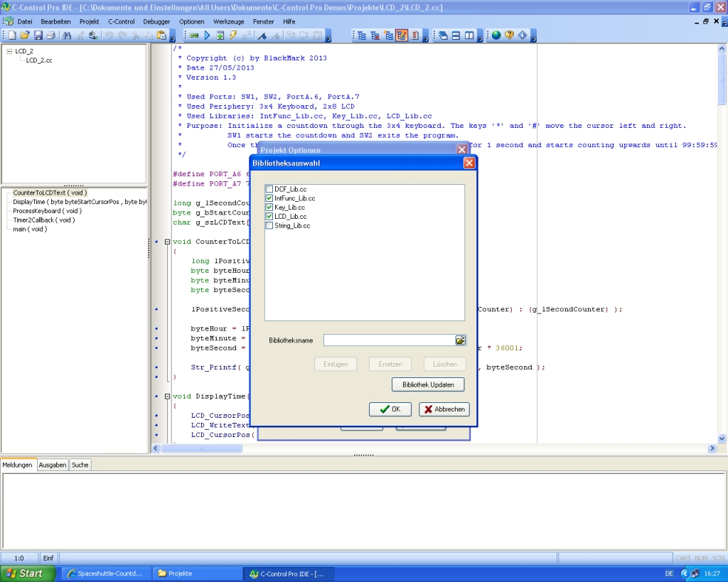Uncheck the Key_Lib.cc library
Viewport: 728px width, 582px height.
click(269, 208)
